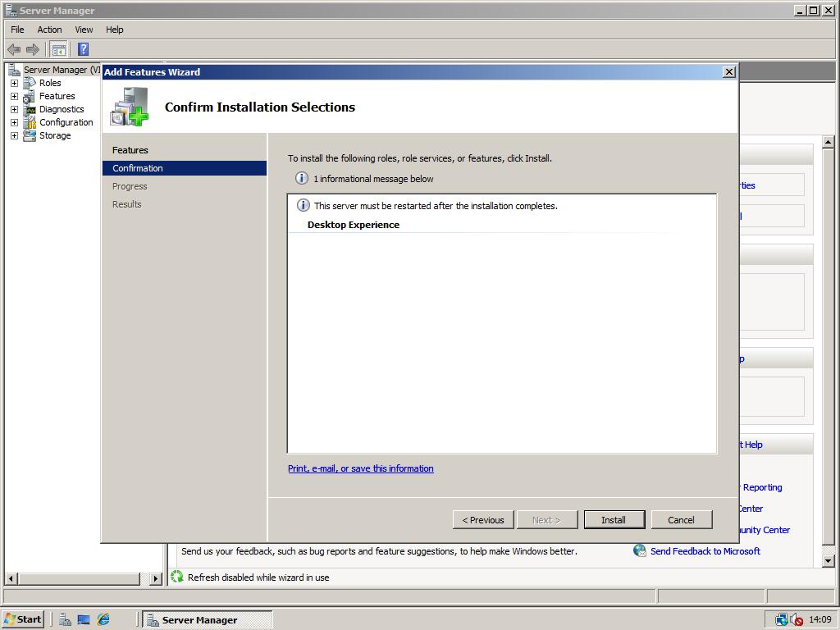Click right arrow of tree horizontal scrollbar
The height and width of the screenshot is (630, 840).
point(156,578)
